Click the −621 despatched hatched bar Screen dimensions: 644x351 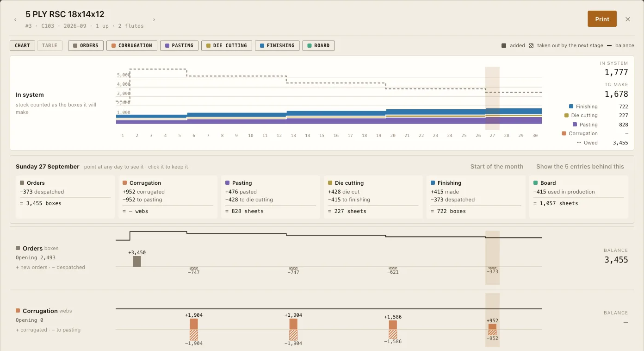393,268
